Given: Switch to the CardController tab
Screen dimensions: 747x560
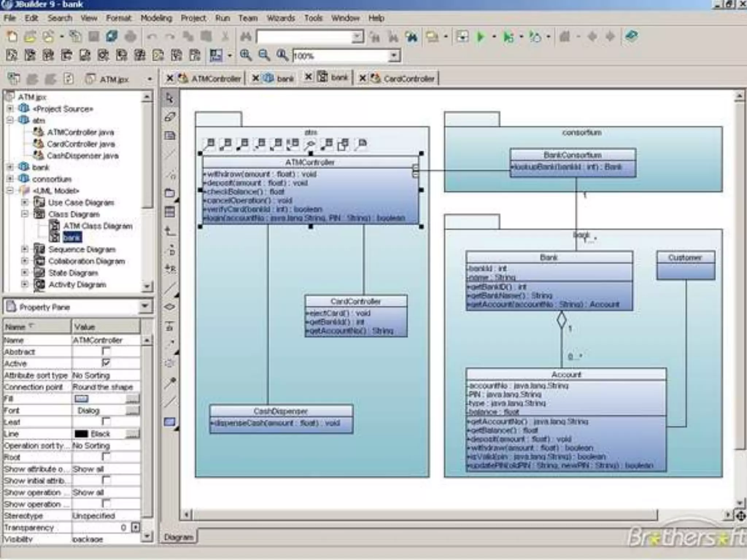Looking at the screenshot, I should 409,78.
